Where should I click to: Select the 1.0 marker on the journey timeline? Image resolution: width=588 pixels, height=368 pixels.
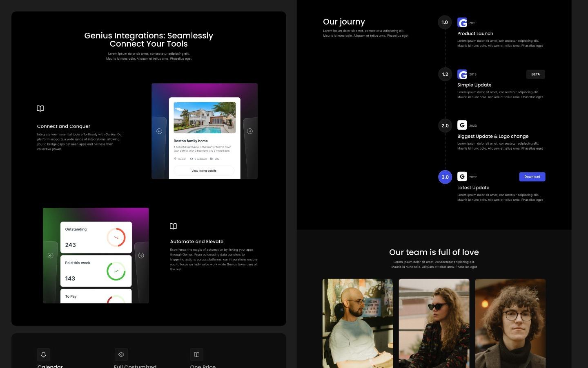tap(445, 22)
